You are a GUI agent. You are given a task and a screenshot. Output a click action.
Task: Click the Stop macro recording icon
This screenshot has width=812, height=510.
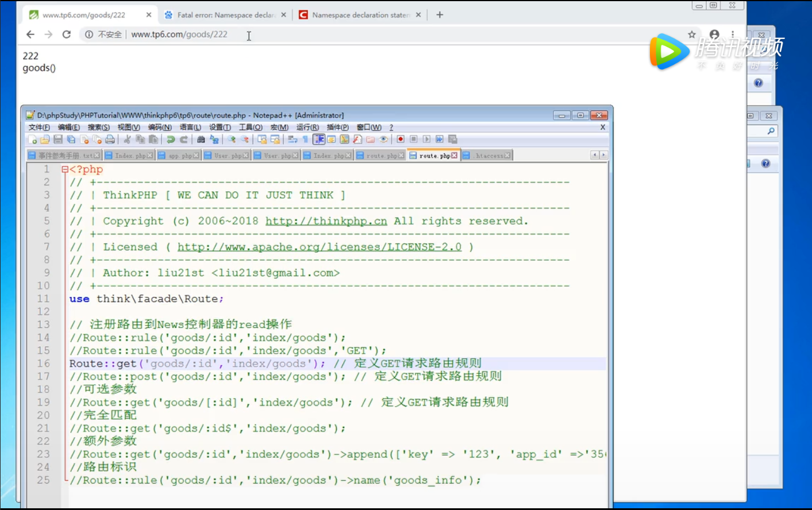414,140
